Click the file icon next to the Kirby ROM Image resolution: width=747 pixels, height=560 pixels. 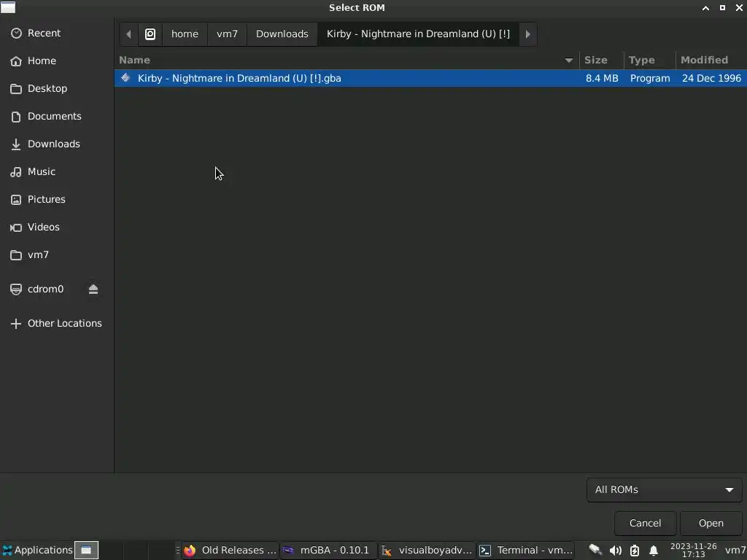coord(125,77)
